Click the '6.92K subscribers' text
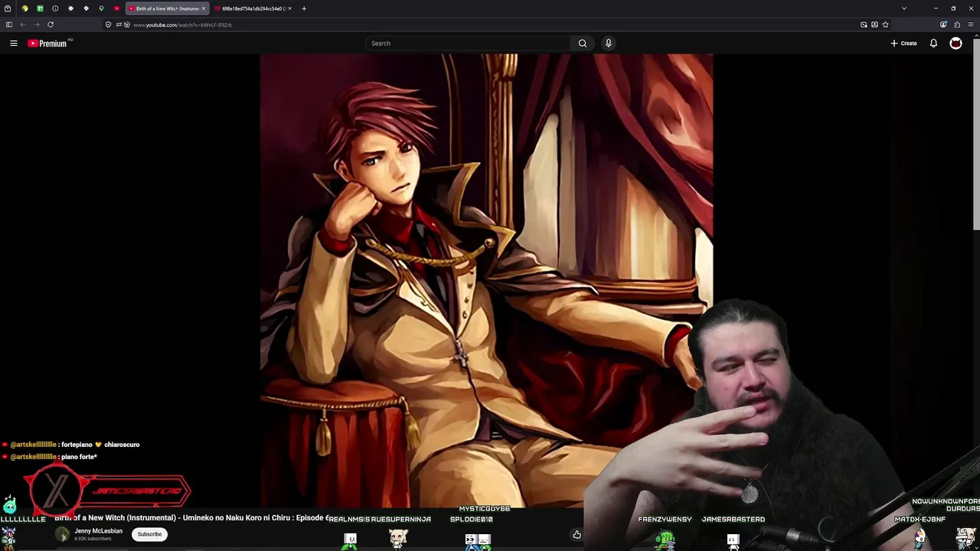The height and width of the screenshot is (551, 980). tap(93, 539)
